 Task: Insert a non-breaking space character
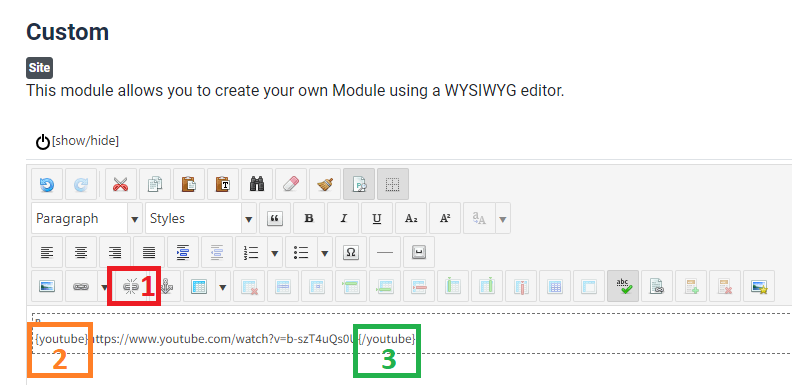(418, 252)
